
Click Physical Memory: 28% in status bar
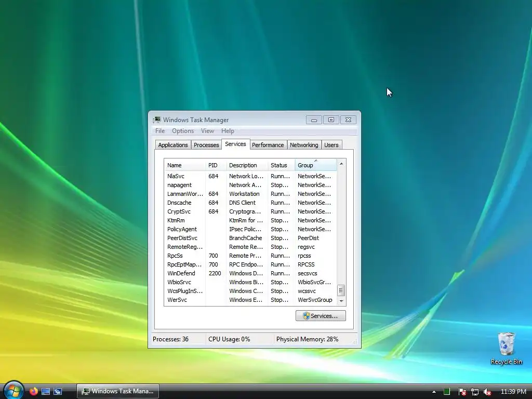[308, 339]
